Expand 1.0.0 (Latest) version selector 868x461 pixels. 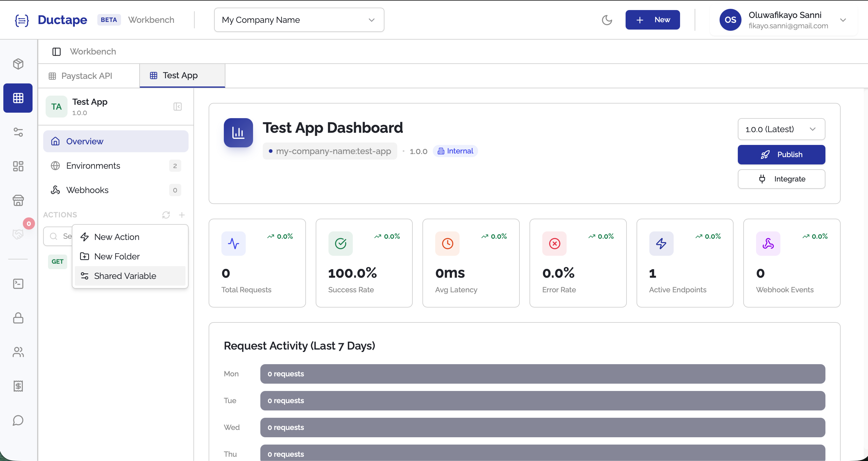click(781, 129)
